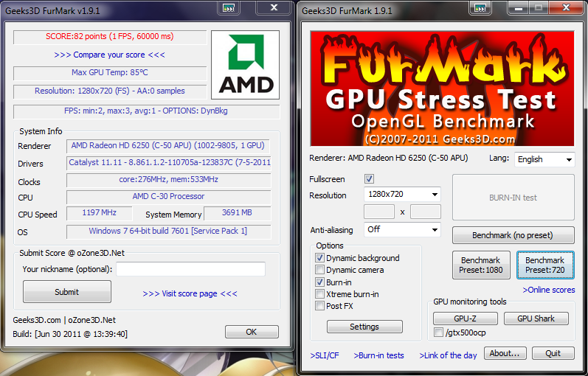Enable the Xtreme burn-in option

[319, 294]
